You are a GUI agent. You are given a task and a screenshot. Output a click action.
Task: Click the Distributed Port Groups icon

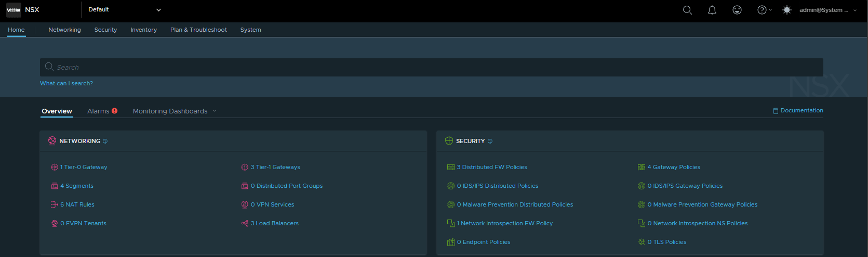245,186
